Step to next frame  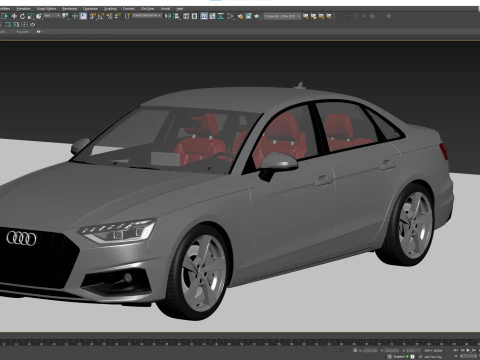click(474, 350)
